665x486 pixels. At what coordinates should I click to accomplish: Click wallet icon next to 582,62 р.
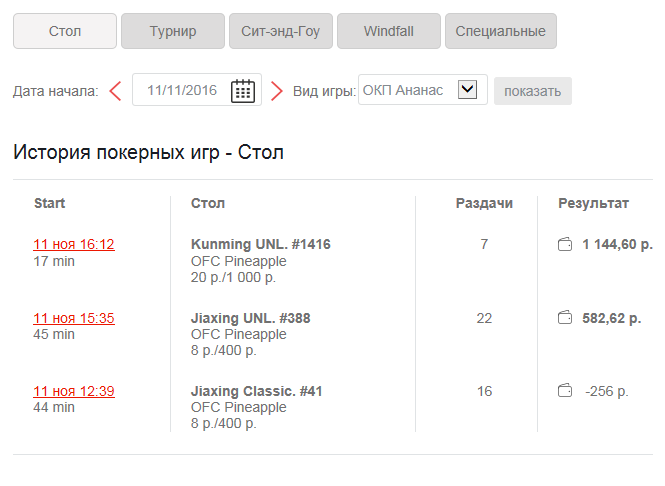564,318
